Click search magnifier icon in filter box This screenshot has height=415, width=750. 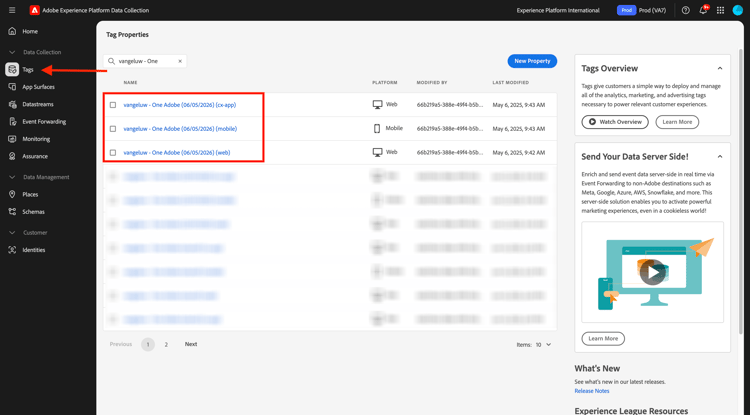pos(111,61)
